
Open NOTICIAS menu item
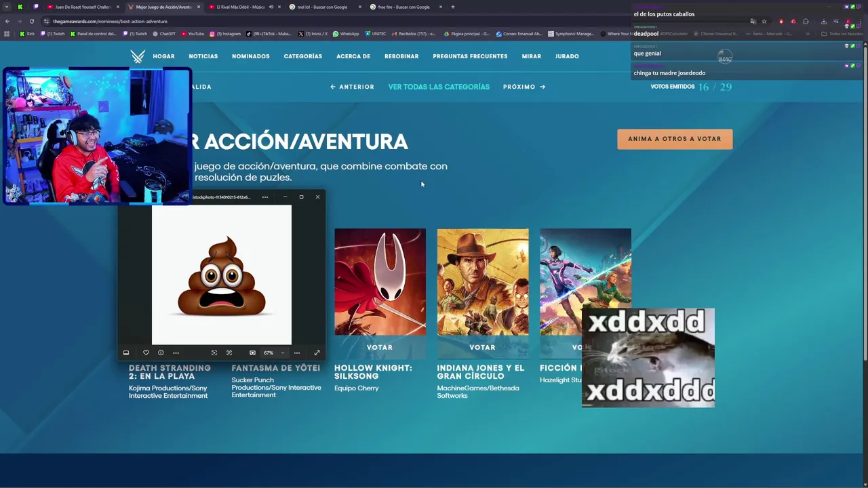point(203,56)
